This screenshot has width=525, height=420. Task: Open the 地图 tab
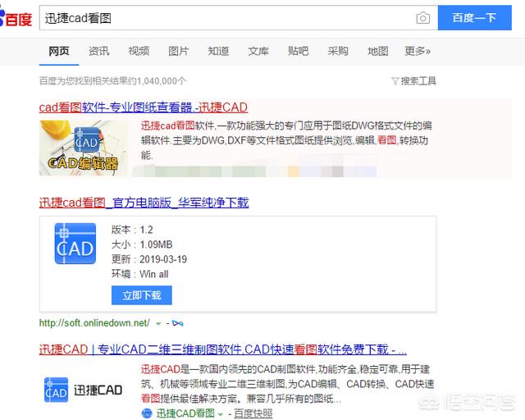[377, 51]
